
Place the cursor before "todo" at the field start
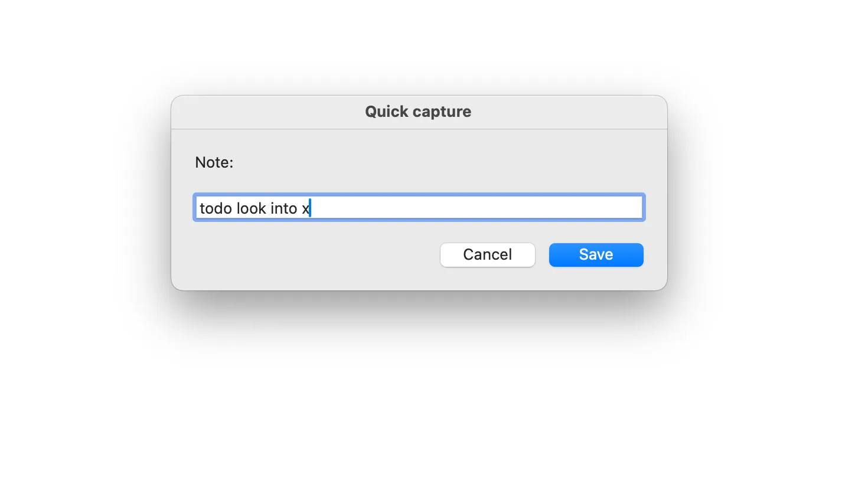[199, 208]
